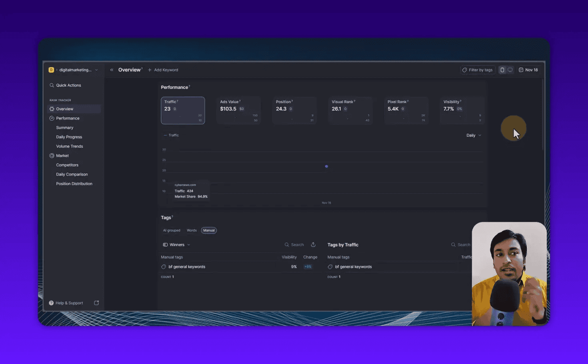Switch to the AI grouped tab
This screenshot has height=364, width=588.
172,230
